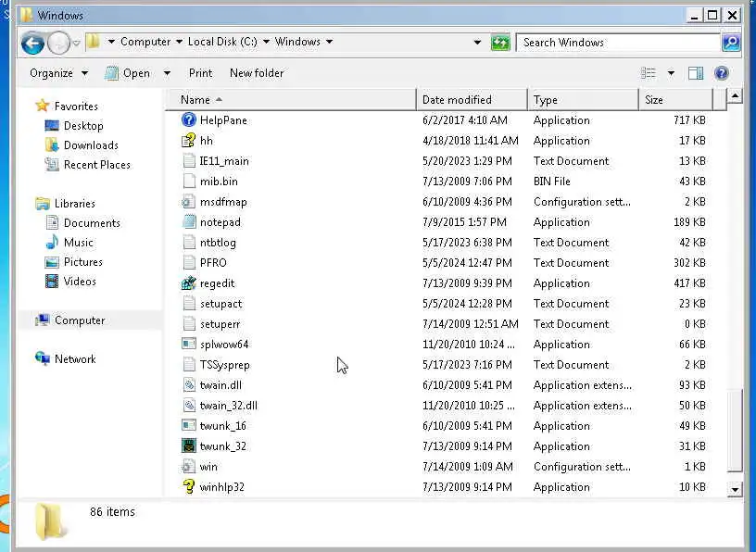Screen dimensions: 756x552
Task: Sort by the Type column header
Action: (x=584, y=100)
